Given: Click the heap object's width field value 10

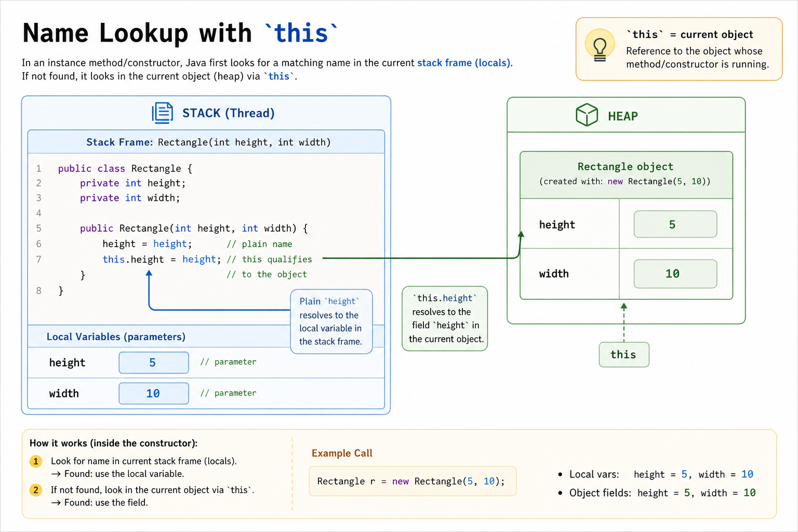Looking at the screenshot, I should click(x=675, y=274).
